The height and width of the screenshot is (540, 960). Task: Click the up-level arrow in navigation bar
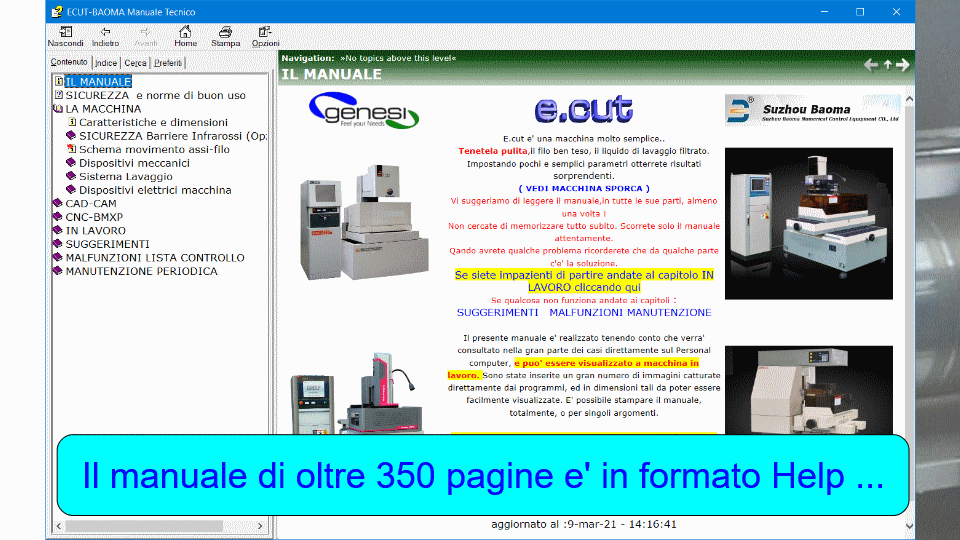point(888,65)
